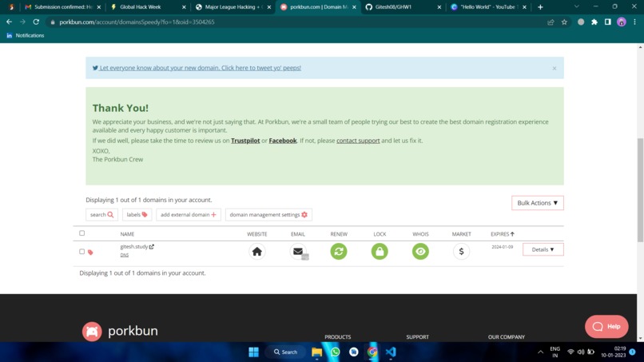The height and width of the screenshot is (362, 644).
Task: Click the 2024-01-09 expiry date
Action: coord(503,247)
